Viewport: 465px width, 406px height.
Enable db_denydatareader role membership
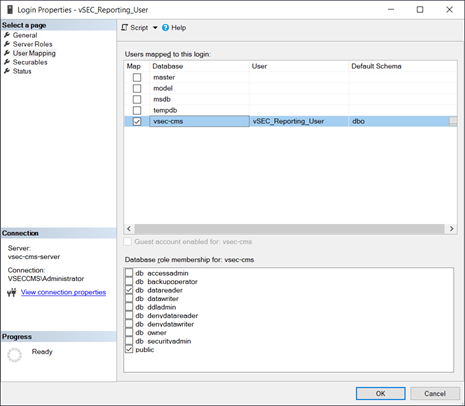point(129,316)
